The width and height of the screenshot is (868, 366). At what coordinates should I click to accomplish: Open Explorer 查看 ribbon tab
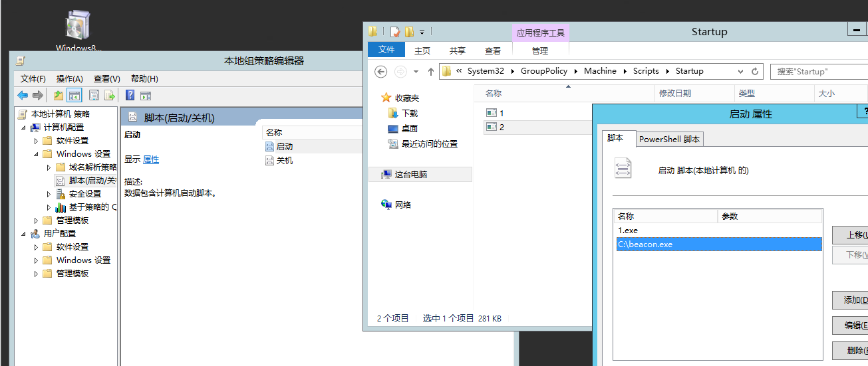click(493, 50)
